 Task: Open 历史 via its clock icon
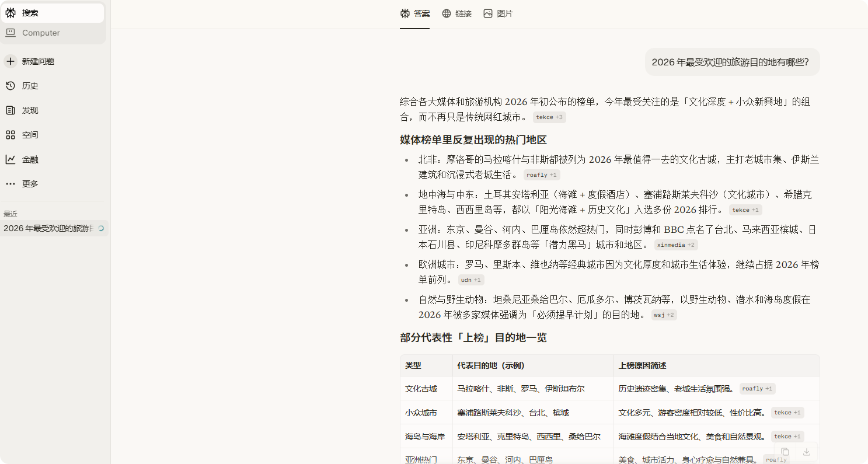click(x=11, y=86)
